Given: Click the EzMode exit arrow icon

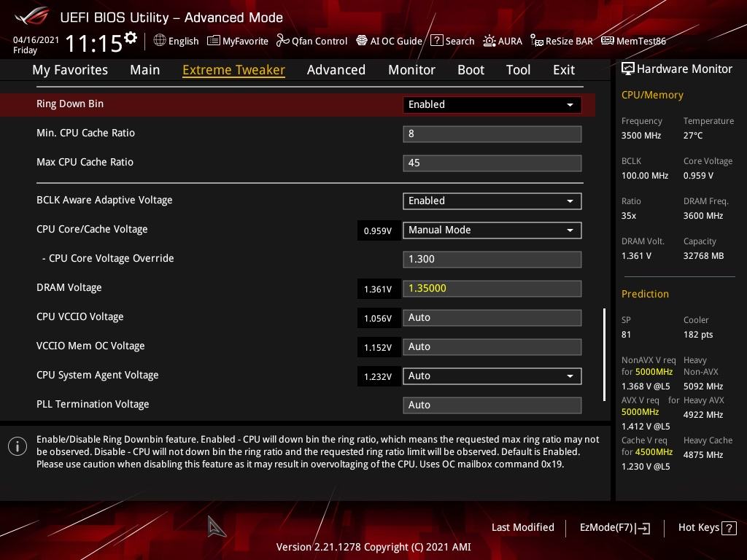Looking at the screenshot, I should 643,528.
